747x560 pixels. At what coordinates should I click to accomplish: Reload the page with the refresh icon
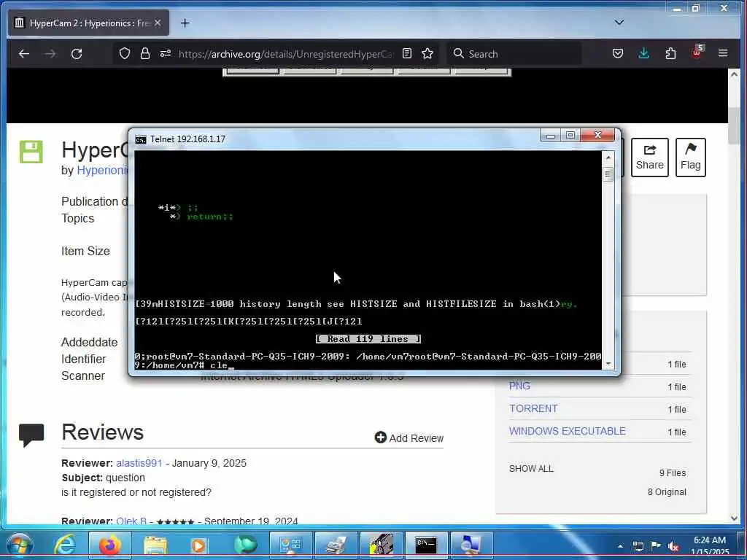tap(76, 54)
